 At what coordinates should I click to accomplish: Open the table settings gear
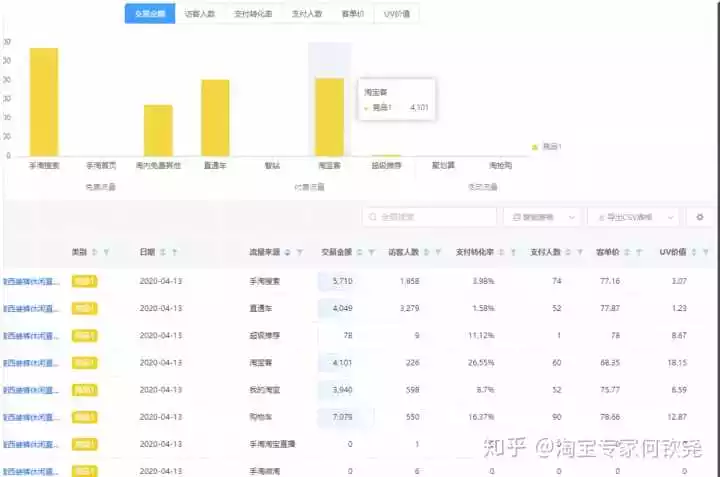pyautogui.click(x=699, y=217)
